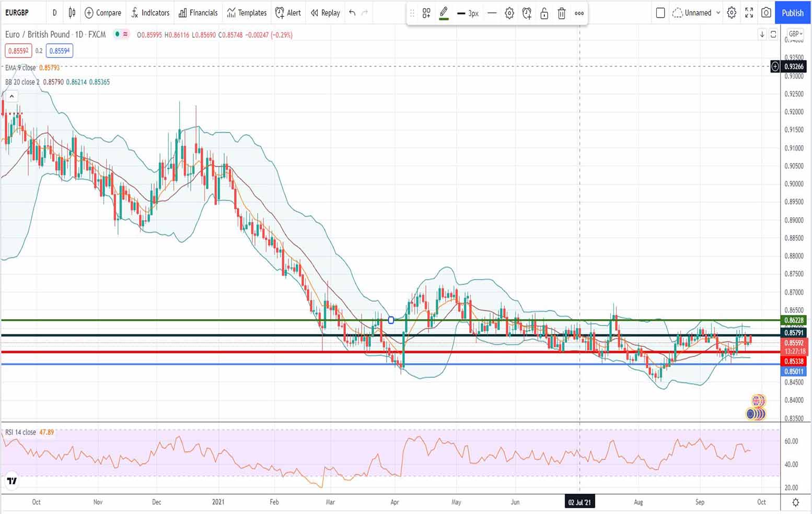Toggle the drawing lock padlock

click(544, 14)
